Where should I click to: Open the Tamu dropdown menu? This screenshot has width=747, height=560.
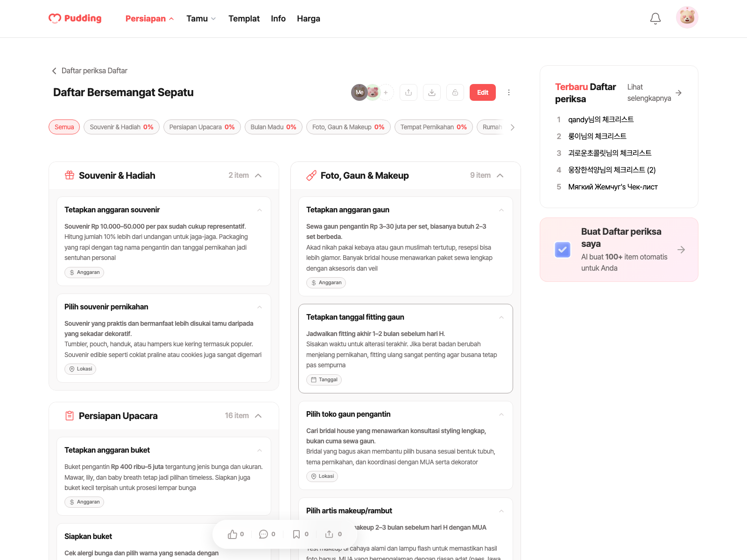click(201, 19)
